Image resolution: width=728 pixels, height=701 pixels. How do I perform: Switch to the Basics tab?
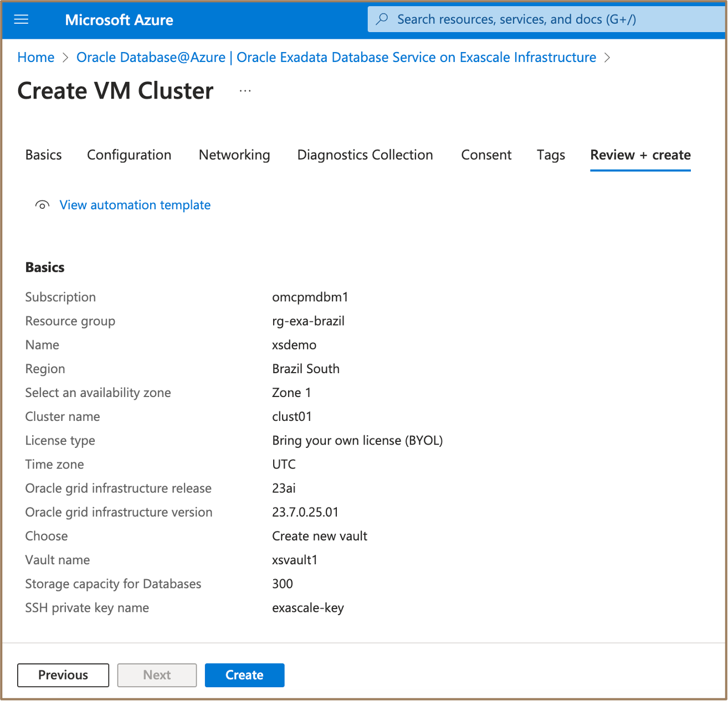[x=44, y=155]
